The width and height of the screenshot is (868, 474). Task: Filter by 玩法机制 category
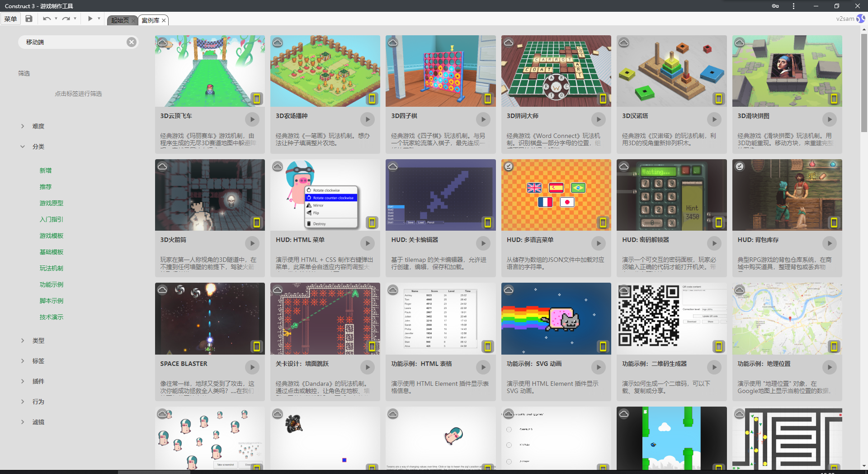click(52, 268)
